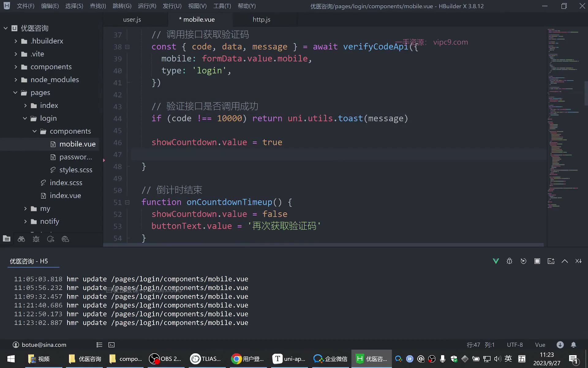Click botue@sina.com account label

(x=44, y=345)
